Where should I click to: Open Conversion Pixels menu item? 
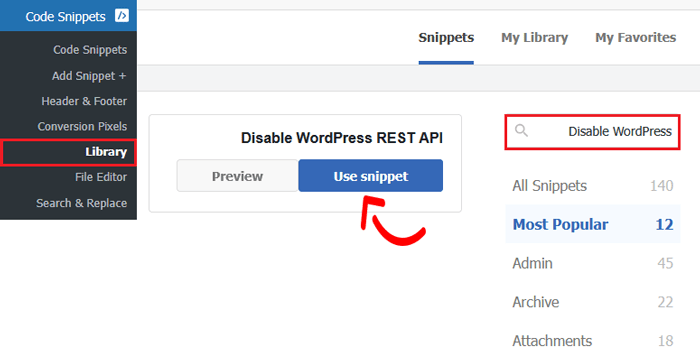pyautogui.click(x=83, y=126)
